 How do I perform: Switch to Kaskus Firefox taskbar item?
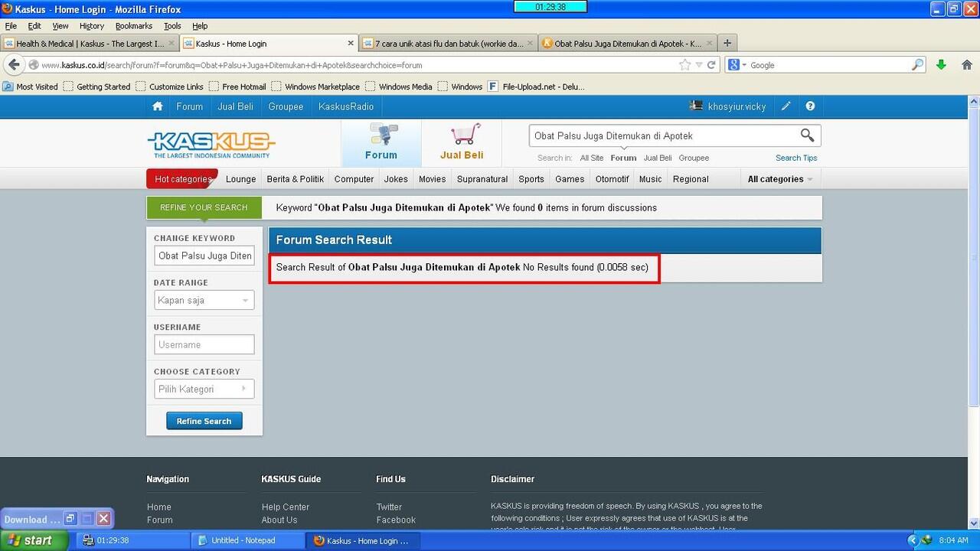(361, 540)
